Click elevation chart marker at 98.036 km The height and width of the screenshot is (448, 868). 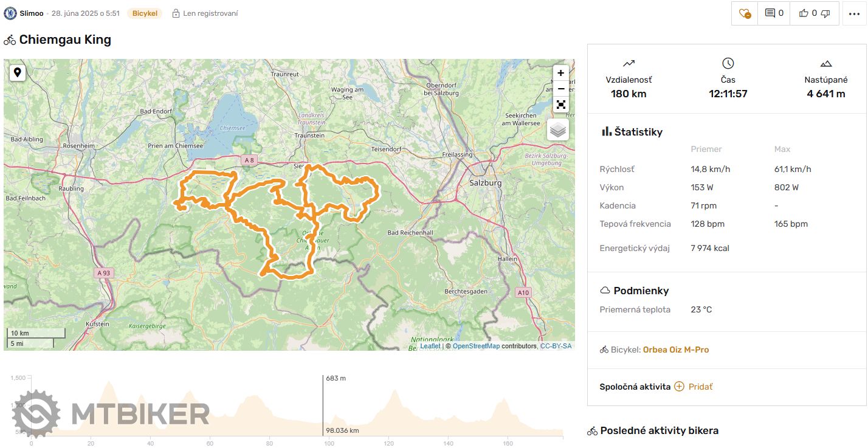pyautogui.click(x=323, y=406)
